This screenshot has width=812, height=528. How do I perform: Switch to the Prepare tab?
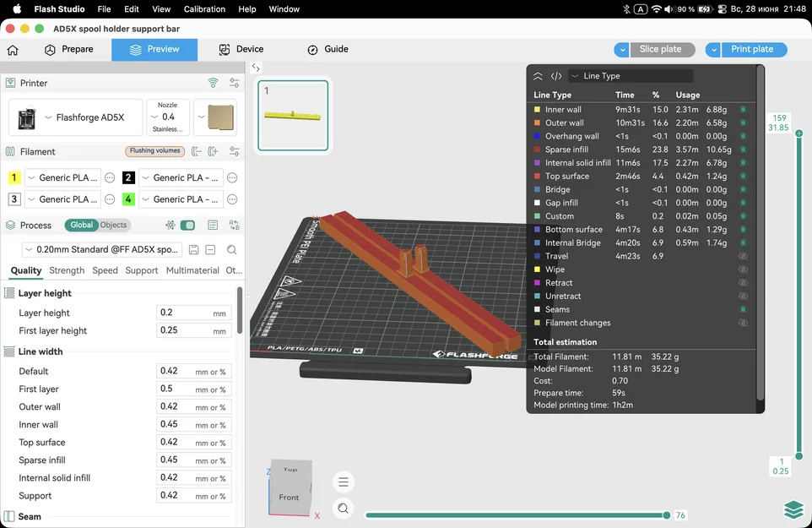point(69,49)
